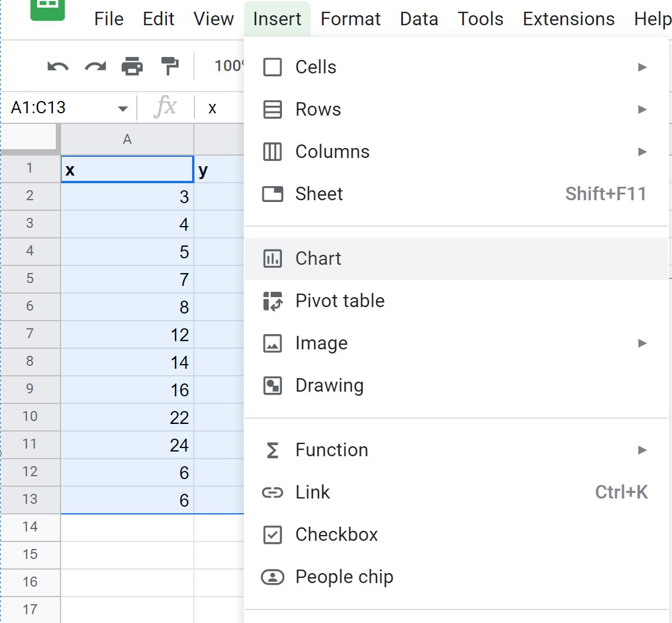Click the redo arrow icon
Screen dimensions: 672x623
[95, 66]
